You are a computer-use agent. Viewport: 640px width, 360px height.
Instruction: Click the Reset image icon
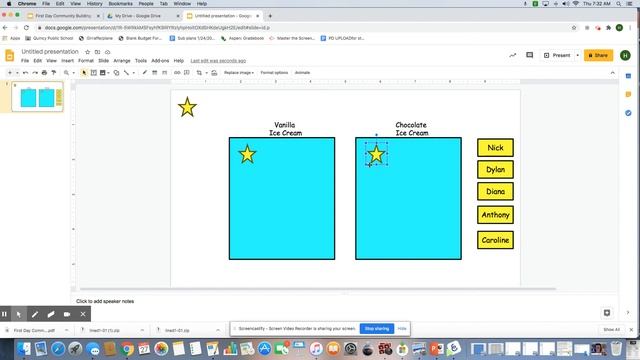214,73
